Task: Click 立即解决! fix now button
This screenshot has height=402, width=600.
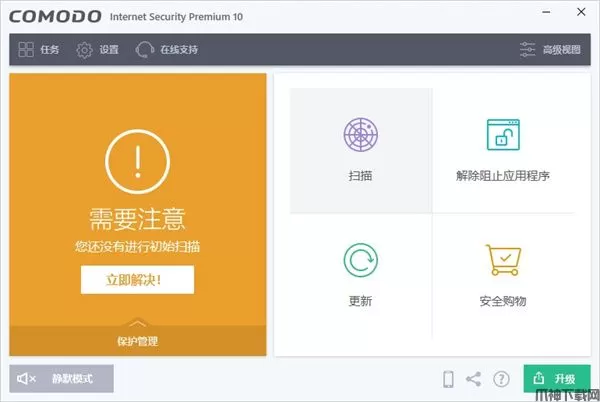Action: (x=137, y=280)
